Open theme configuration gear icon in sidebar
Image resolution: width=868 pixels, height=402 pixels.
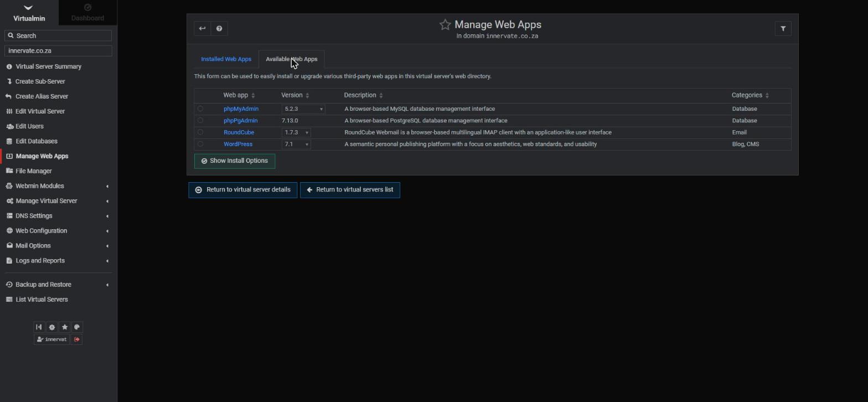point(52,327)
